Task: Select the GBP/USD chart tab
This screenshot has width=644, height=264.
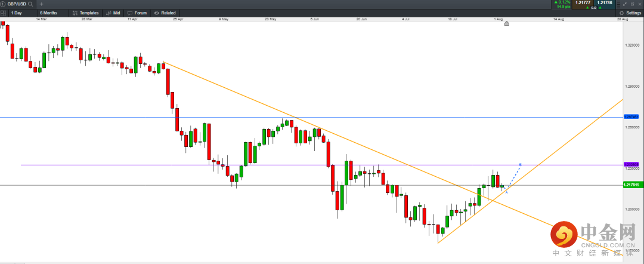Action: [x=16, y=4]
